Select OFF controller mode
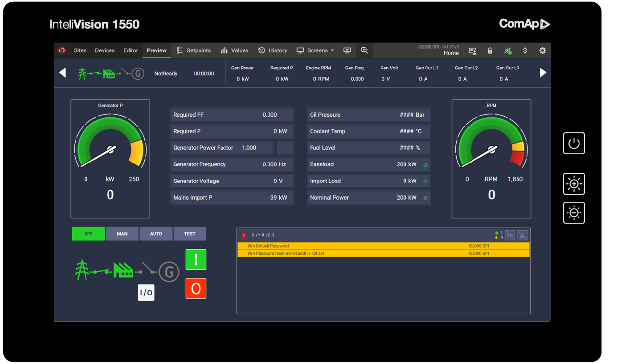The height and width of the screenshot is (364, 621). (89, 234)
